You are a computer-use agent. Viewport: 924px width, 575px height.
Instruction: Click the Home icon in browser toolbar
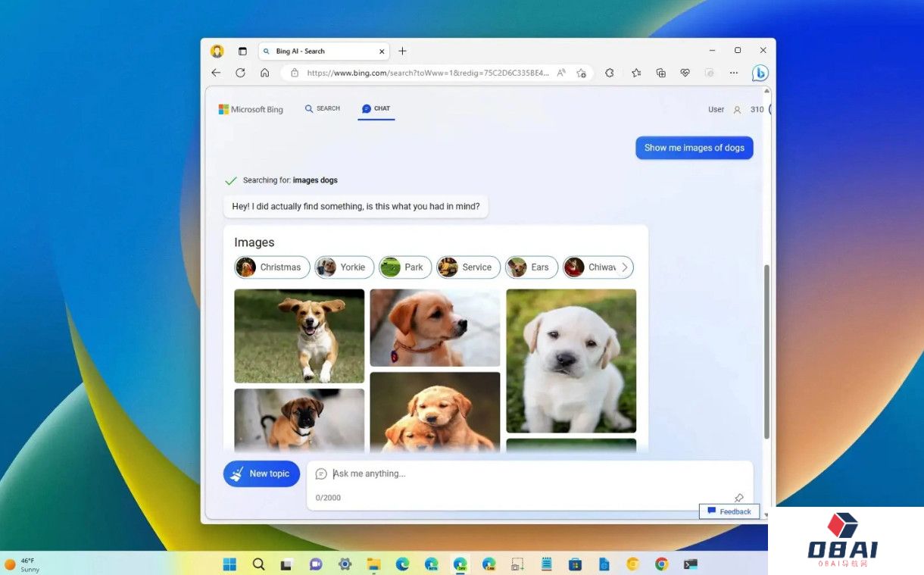(x=264, y=73)
